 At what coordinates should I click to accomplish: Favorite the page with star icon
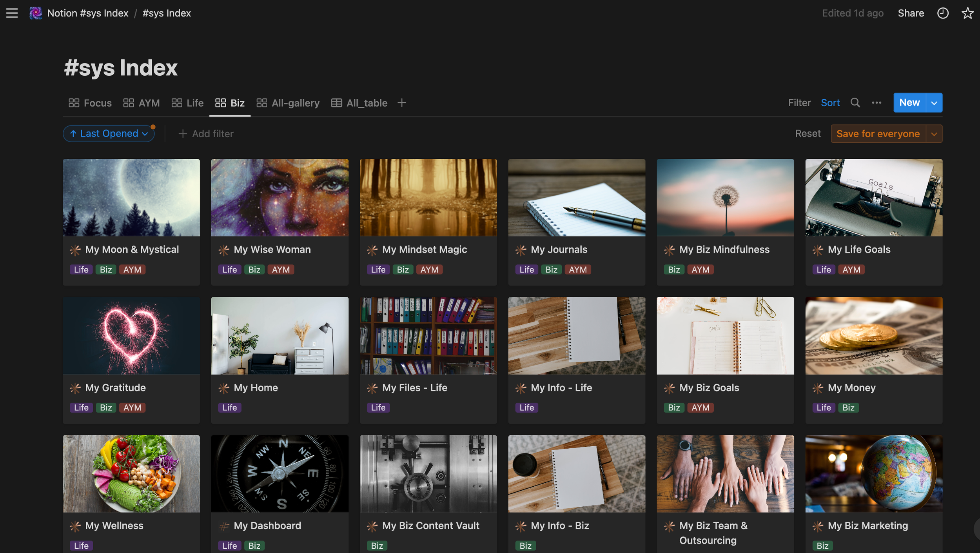[x=967, y=13]
